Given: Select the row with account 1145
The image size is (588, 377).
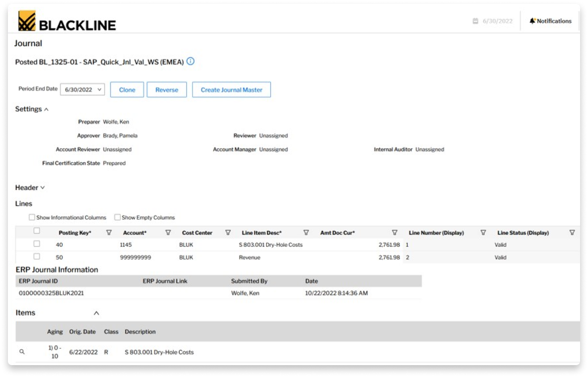Looking at the screenshot, I should 37,244.
